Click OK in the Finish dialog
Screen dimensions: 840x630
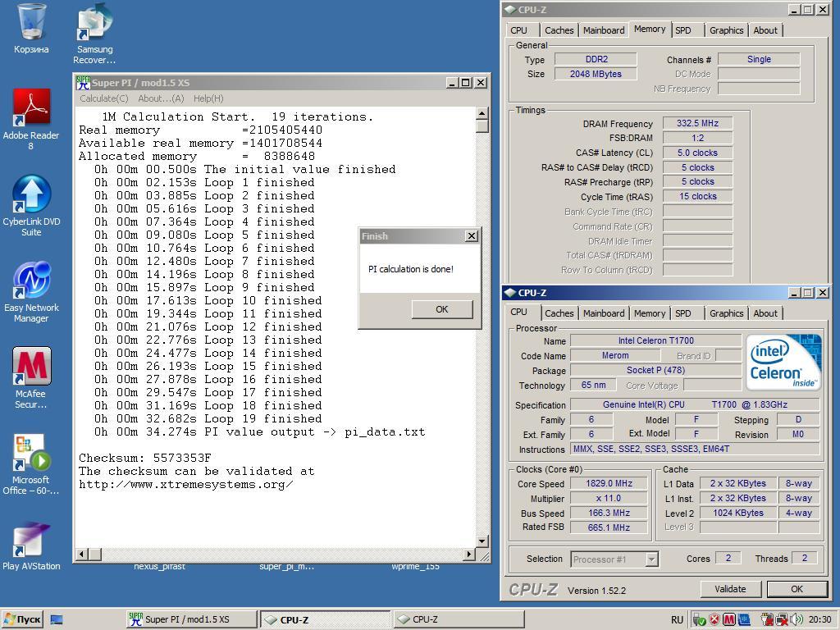(442, 309)
